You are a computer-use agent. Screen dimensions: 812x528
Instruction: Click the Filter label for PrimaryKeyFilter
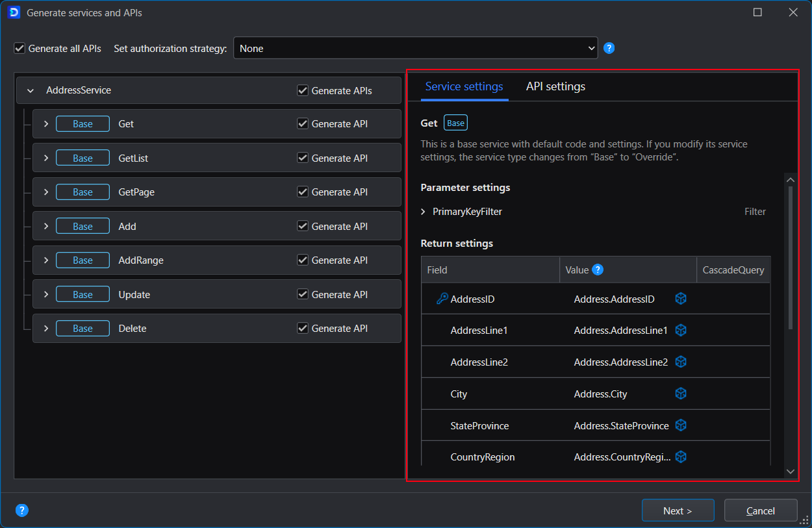click(755, 212)
